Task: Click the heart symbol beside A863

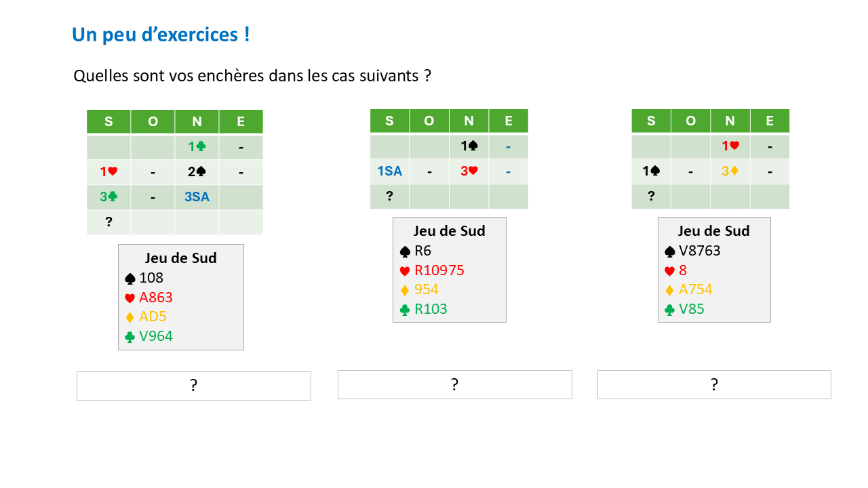Action: [x=131, y=298]
